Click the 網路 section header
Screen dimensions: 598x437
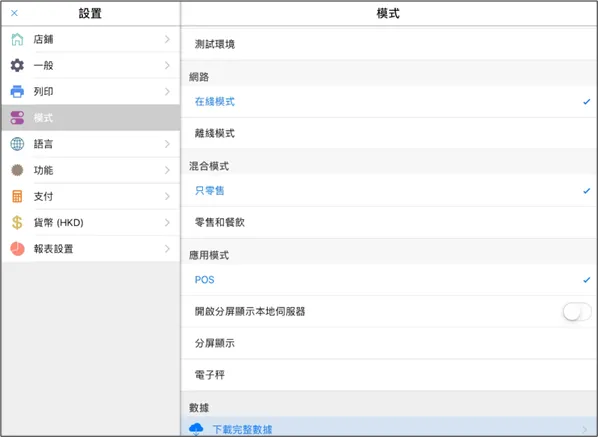click(199, 77)
